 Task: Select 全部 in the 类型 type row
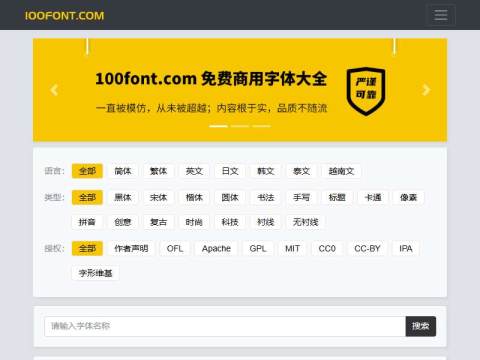pyautogui.click(x=87, y=197)
